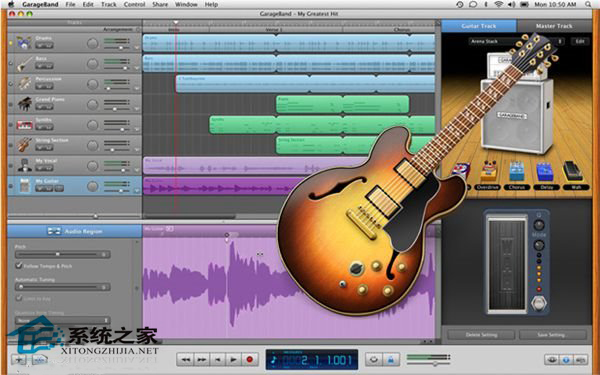Select the String Section violin icon
Screen dimensions: 600x375
click(x=24, y=145)
